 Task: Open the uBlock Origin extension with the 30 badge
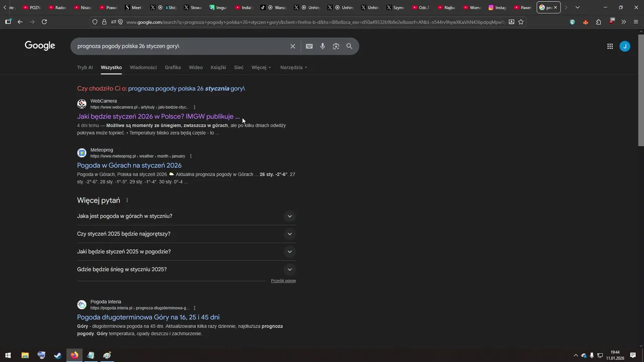(x=611, y=22)
